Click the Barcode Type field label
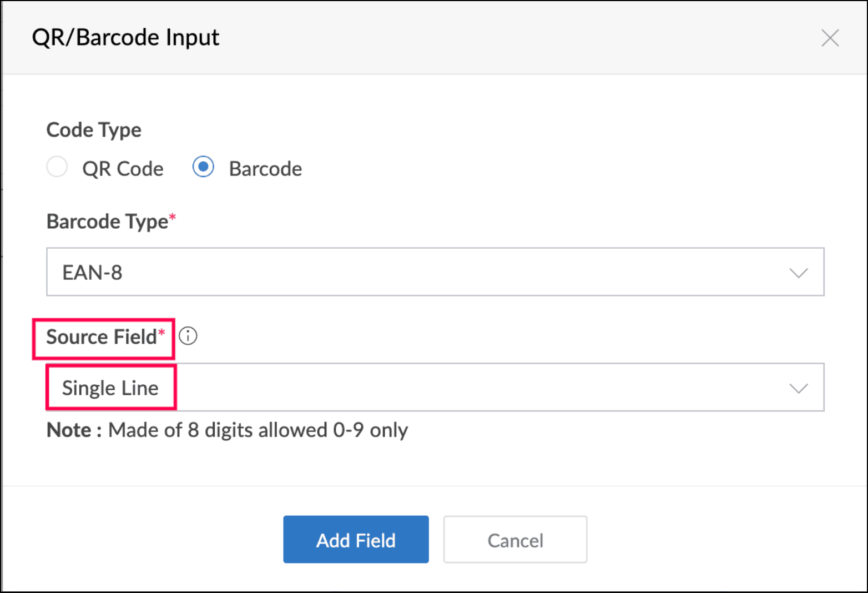 107,222
